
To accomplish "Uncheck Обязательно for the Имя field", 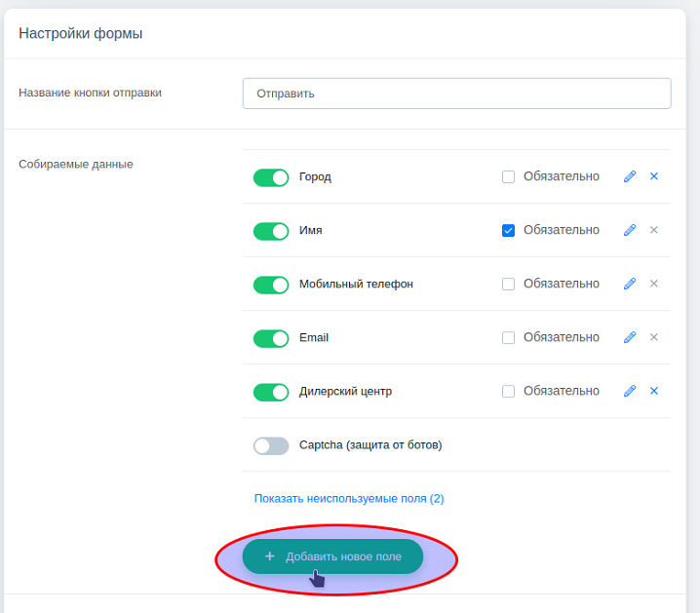I will point(508,230).
